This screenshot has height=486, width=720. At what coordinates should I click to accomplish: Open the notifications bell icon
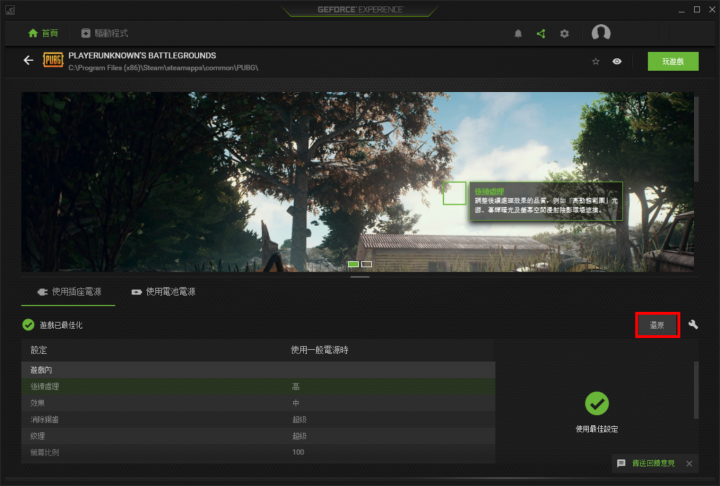(x=518, y=34)
